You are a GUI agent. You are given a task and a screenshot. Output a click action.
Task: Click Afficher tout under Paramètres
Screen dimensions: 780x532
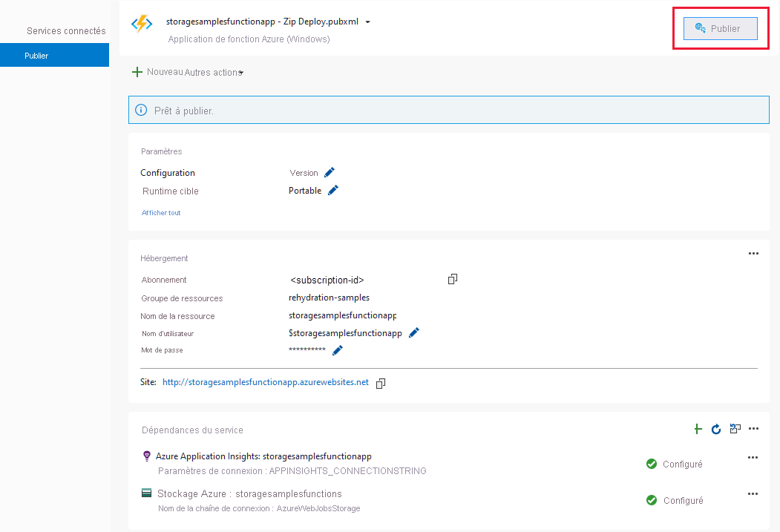[161, 212]
